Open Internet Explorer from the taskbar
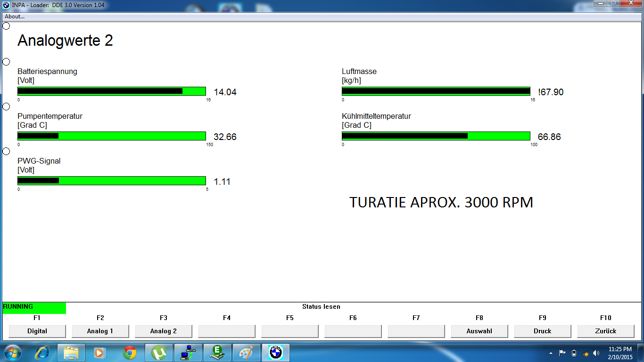This screenshot has width=644, height=362. [42, 353]
